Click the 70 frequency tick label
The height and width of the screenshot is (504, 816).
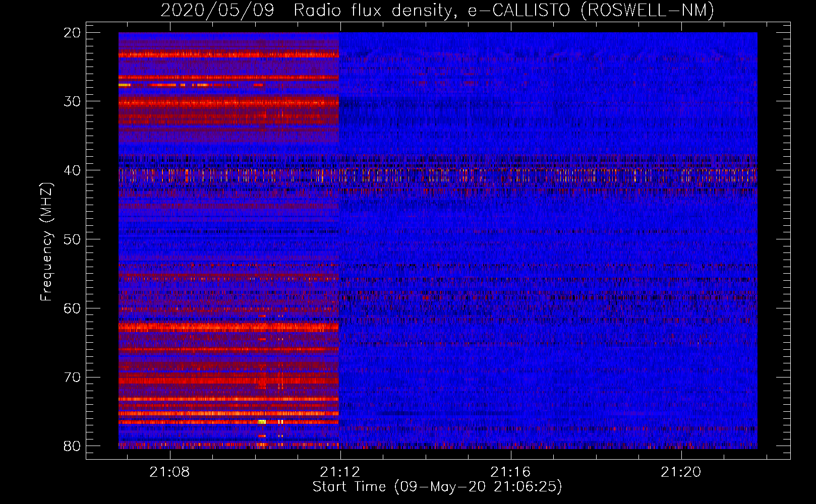(x=73, y=377)
